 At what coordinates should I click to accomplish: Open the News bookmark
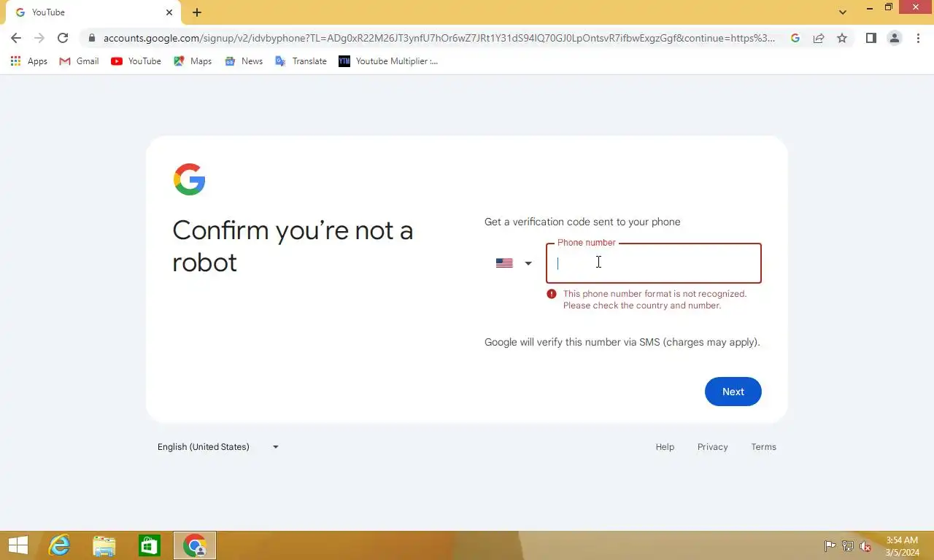click(x=244, y=61)
